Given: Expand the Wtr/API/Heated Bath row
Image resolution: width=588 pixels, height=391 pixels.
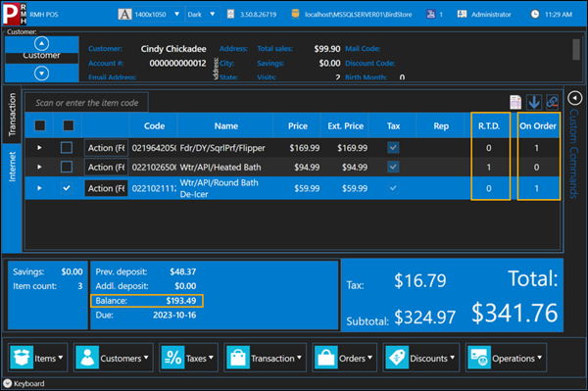Looking at the screenshot, I should pyautogui.click(x=39, y=167).
